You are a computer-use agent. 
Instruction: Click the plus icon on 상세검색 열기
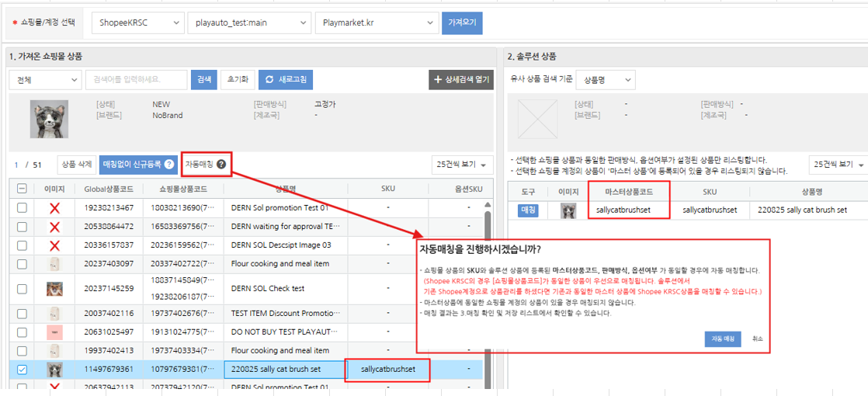pyautogui.click(x=438, y=80)
